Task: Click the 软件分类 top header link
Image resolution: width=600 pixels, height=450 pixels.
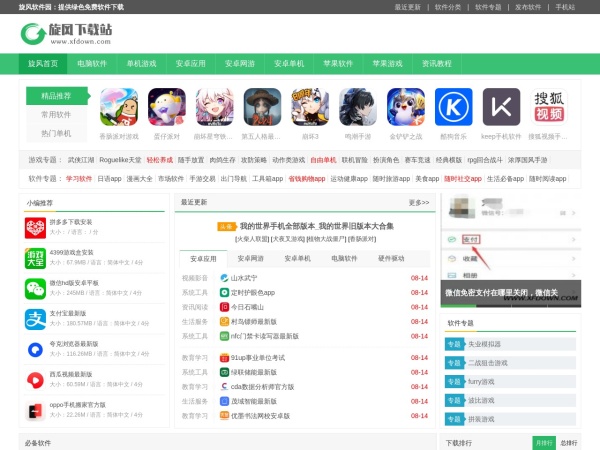Action: [x=447, y=6]
